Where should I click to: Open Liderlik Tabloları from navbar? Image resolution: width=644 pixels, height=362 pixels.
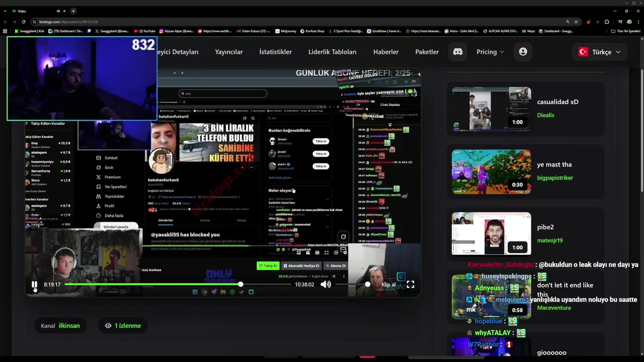click(x=333, y=52)
